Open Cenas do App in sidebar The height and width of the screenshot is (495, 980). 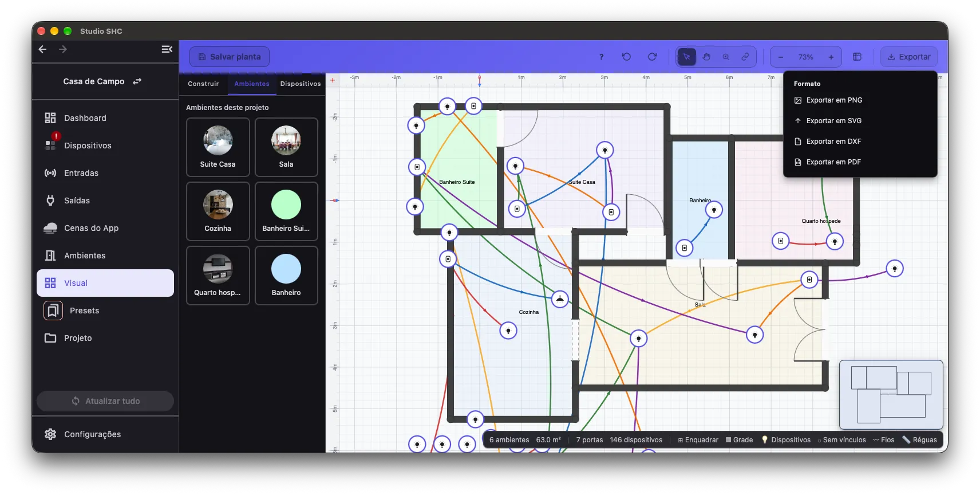[x=105, y=228]
